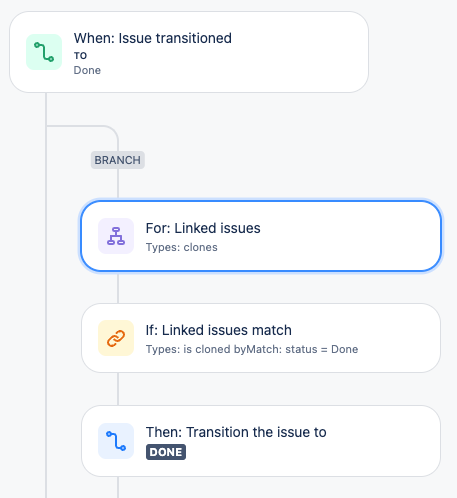The width and height of the screenshot is (457, 498).
Task: Click the 'TO' label in trigger card
Action: [x=80, y=56]
